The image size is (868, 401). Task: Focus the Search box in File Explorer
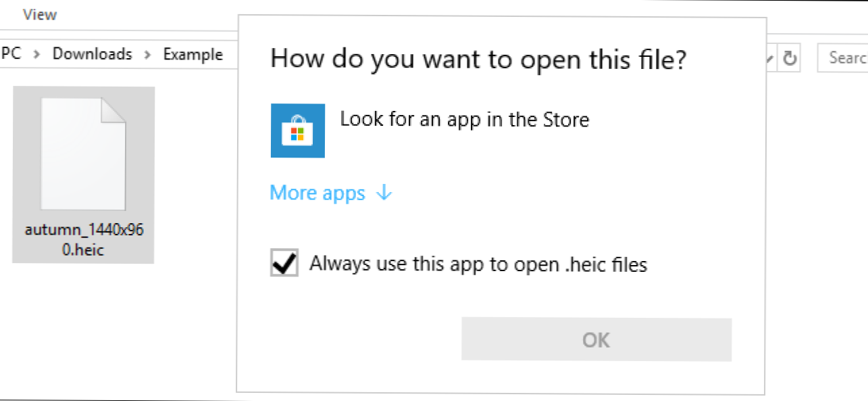tap(842, 58)
